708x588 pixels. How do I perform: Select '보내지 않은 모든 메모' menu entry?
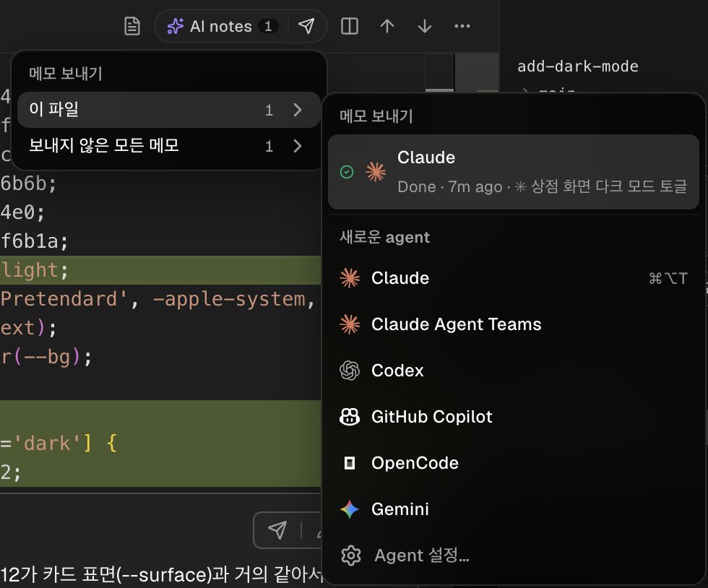click(x=168, y=146)
